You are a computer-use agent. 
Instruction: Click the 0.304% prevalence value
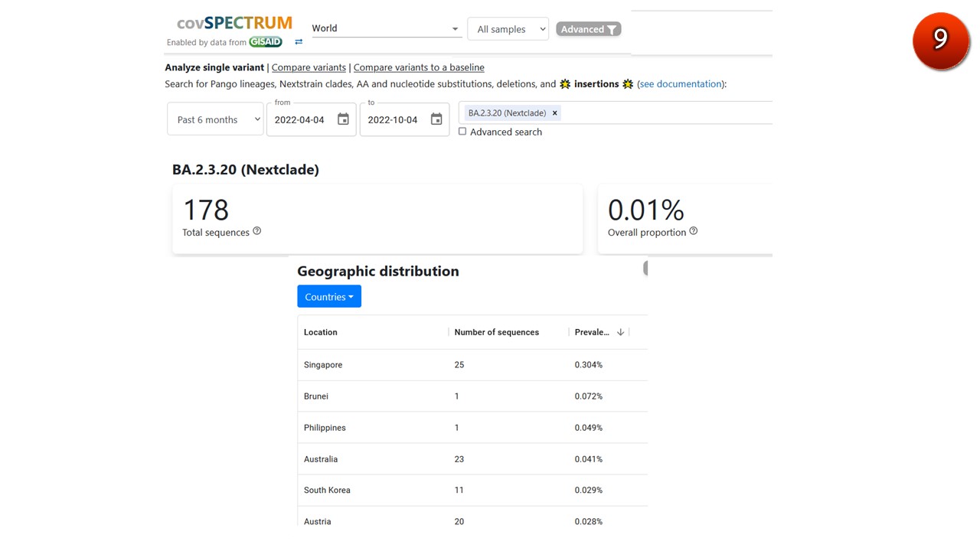589,365
